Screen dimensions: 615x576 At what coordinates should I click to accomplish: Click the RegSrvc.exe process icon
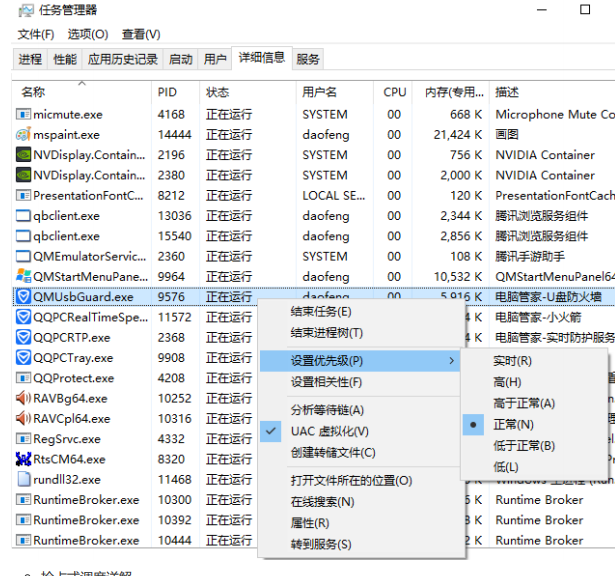coord(23,439)
